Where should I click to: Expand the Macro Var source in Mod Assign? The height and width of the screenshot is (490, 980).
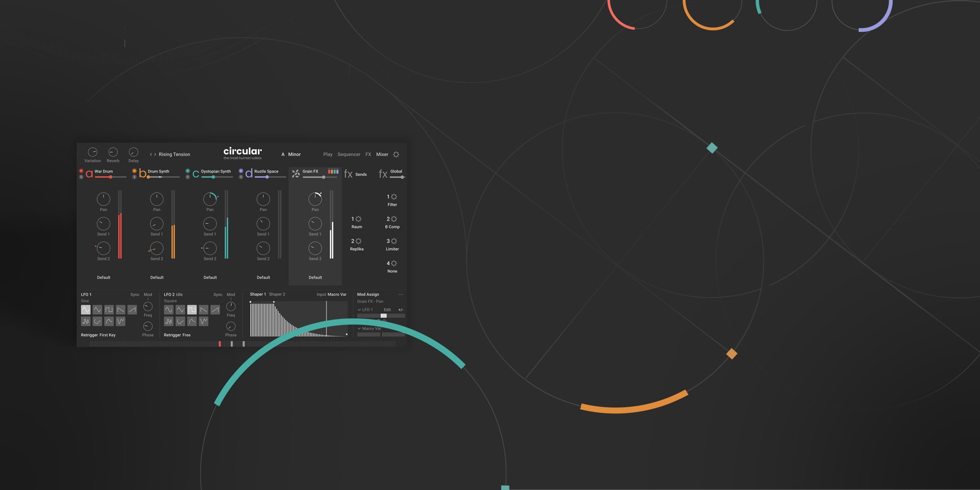click(x=359, y=329)
